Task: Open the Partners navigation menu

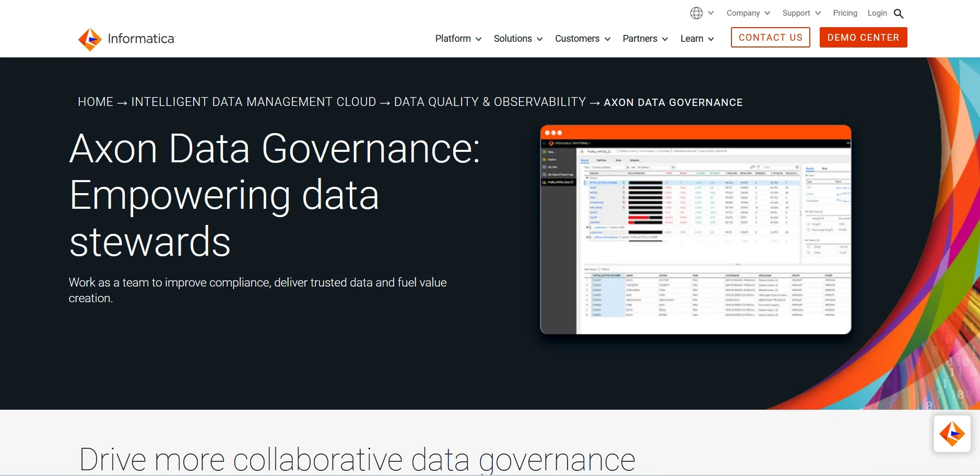Action: tap(645, 39)
